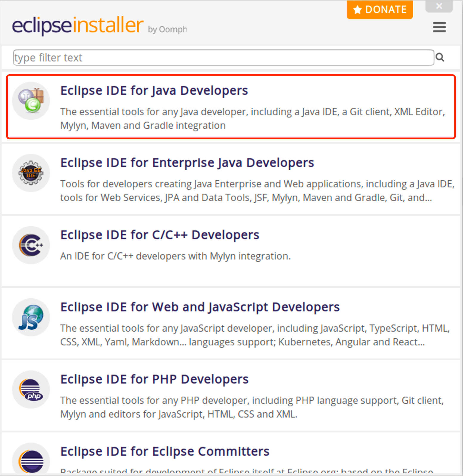Click 'An IDE for C/C++ developers' description
Viewport: 463px width, 476px height.
(x=175, y=256)
